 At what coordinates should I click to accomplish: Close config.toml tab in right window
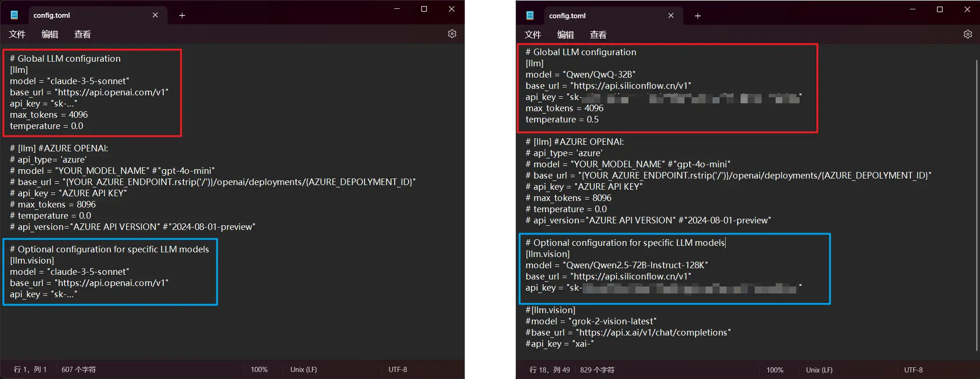coord(671,15)
